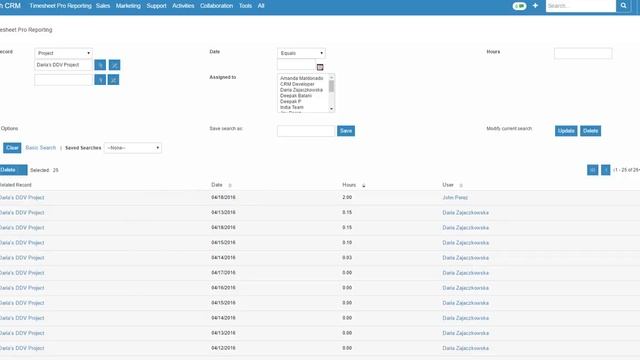The width and height of the screenshot is (640, 360).
Task: Click the Update button for the current search
Action: (x=566, y=131)
